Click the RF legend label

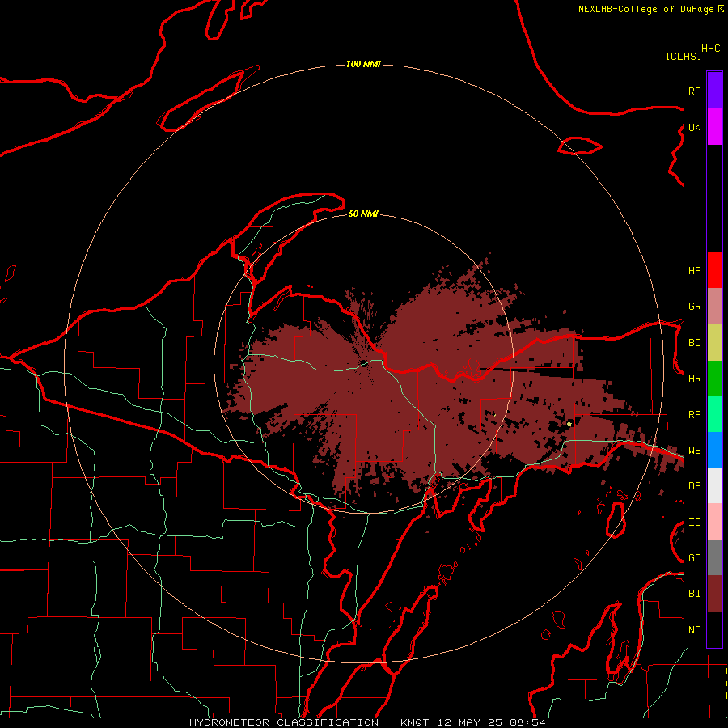pos(694,91)
